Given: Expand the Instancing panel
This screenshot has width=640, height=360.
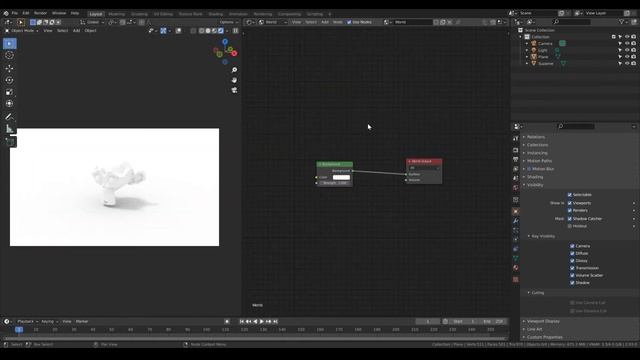Looking at the screenshot, I should click(537, 153).
